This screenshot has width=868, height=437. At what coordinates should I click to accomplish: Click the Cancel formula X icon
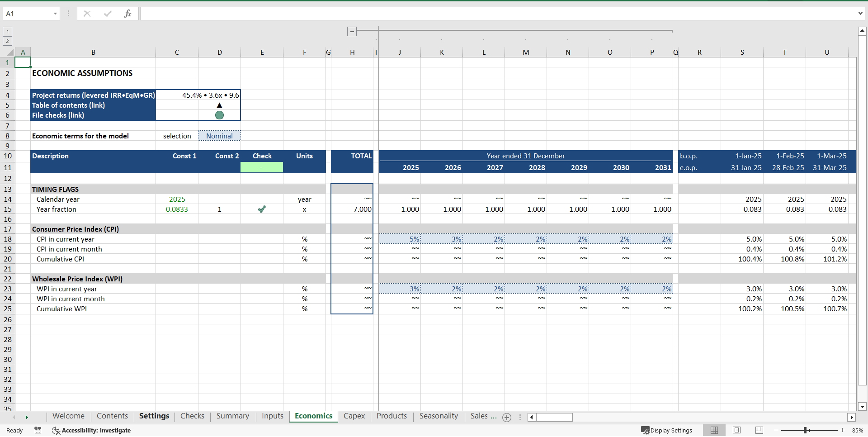(x=87, y=14)
